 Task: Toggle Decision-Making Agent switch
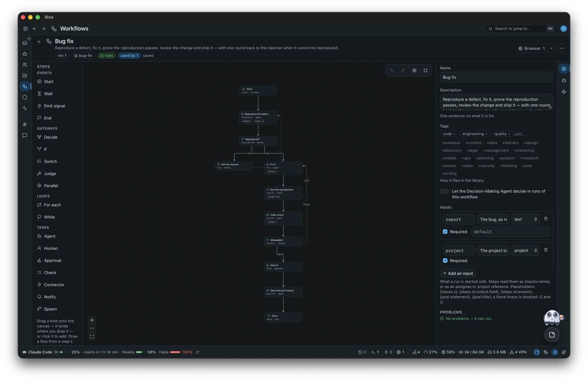[444, 191]
